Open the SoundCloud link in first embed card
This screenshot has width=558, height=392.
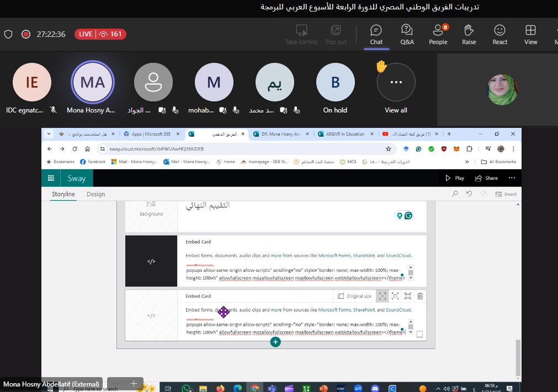398,255
